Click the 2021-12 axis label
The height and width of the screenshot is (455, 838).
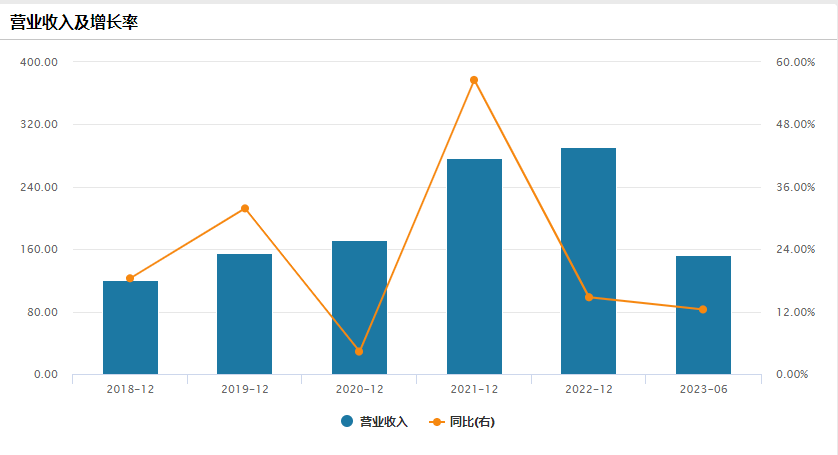coord(474,389)
